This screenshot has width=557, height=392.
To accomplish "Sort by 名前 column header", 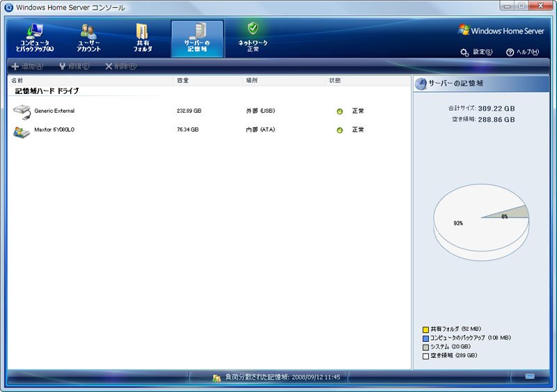I will click(91, 81).
